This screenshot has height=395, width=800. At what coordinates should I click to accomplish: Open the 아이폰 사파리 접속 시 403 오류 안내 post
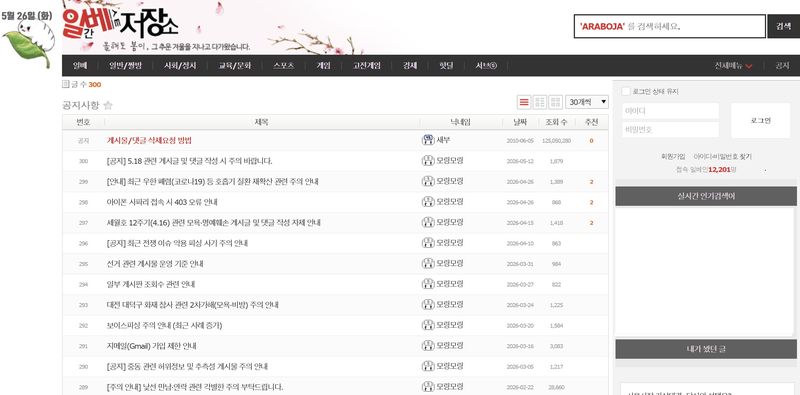point(162,202)
